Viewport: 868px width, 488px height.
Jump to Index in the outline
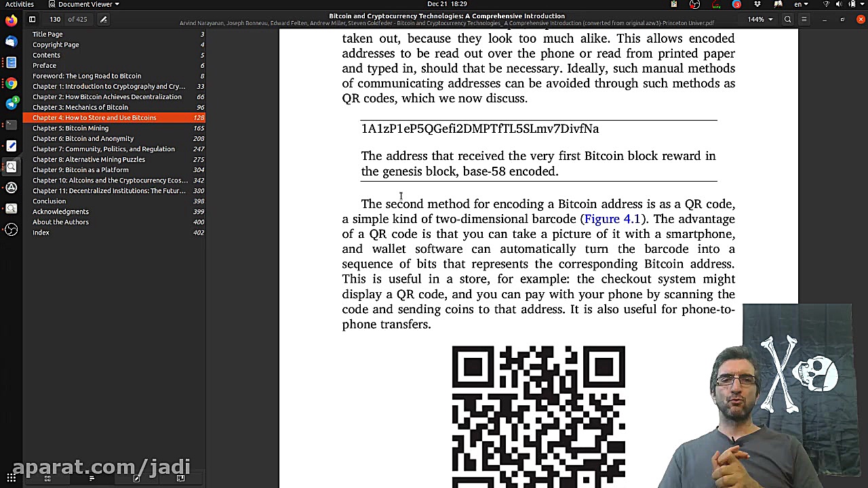[114, 232]
